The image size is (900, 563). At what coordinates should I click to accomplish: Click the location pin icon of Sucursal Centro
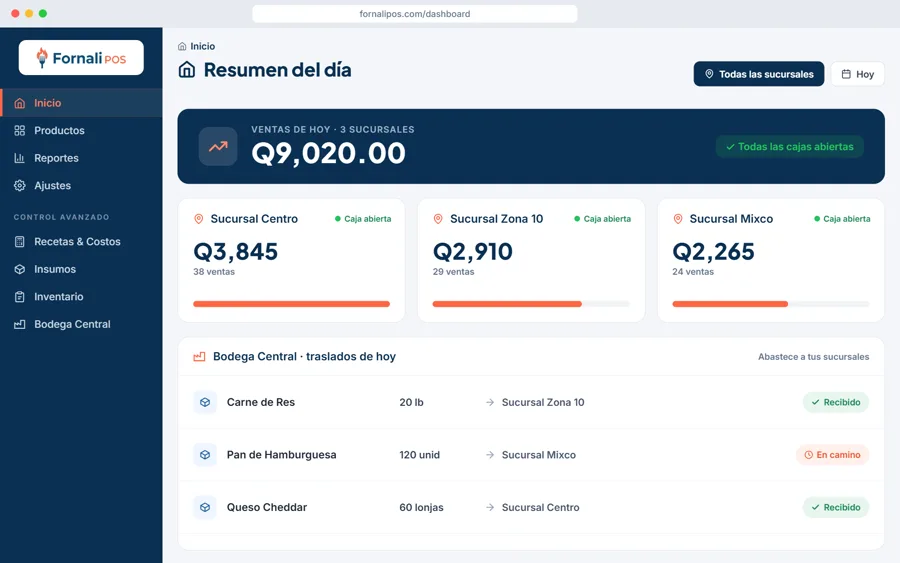199,219
